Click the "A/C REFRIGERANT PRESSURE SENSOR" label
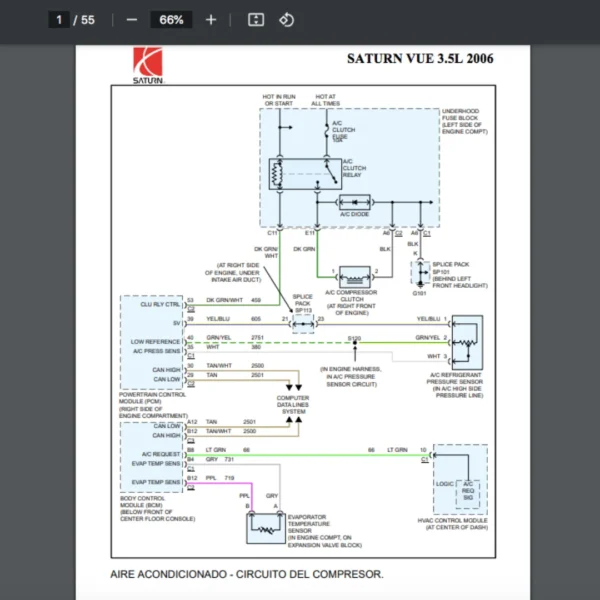The image size is (600, 600). click(455, 378)
